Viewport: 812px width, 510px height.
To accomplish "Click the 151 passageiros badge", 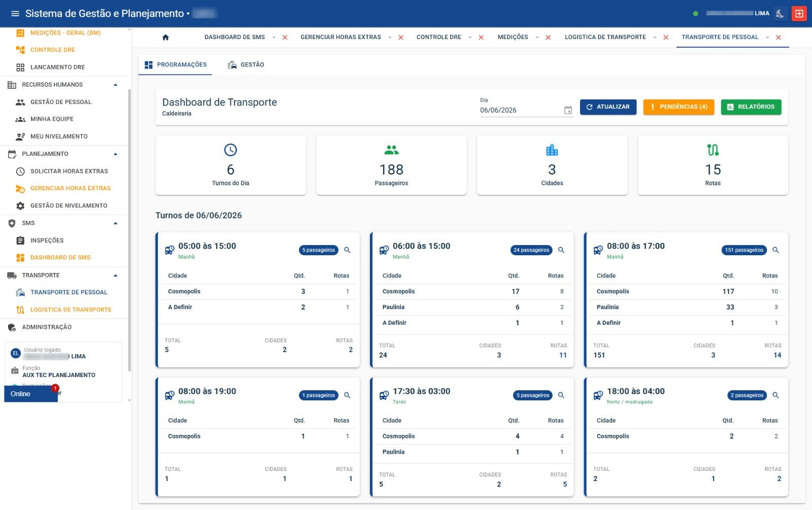I will (744, 250).
